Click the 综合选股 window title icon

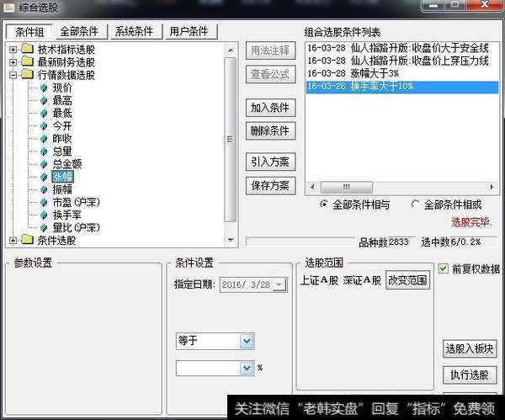tap(8, 7)
